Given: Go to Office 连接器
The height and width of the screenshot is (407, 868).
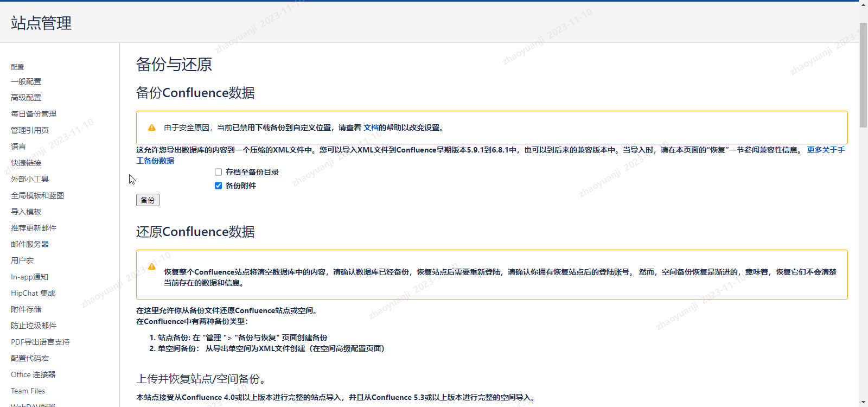Looking at the screenshot, I should [x=33, y=374].
